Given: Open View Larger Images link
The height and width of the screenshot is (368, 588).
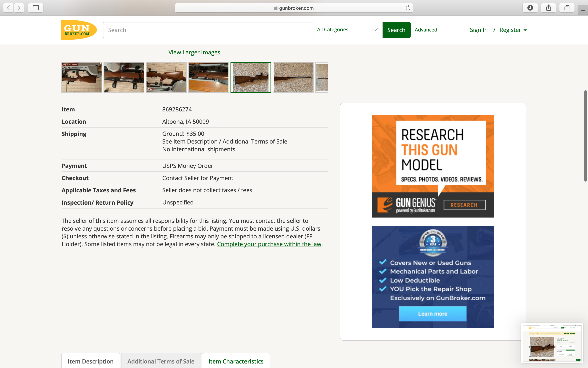Looking at the screenshot, I should coord(194,52).
